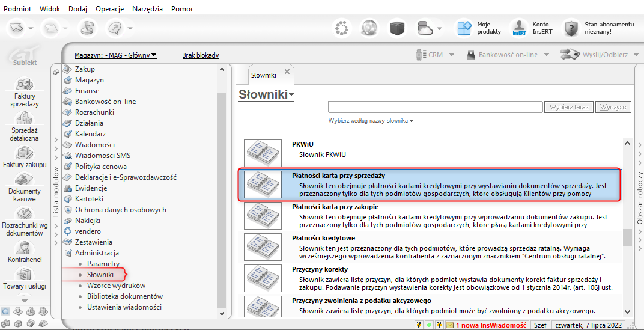This screenshot has width=644, height=330.
Task: Click the globe icon in top toolbar
Action: coord(369,28)
